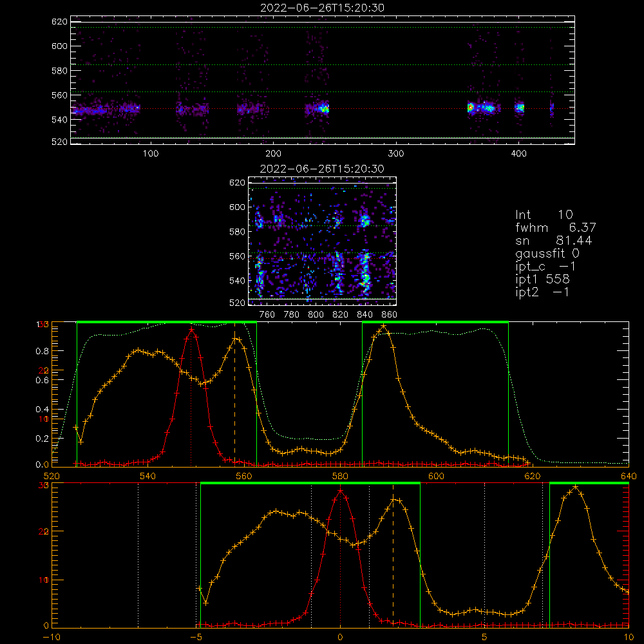Select the 'sn 81.44' readout value

pyautogui.click(x=554, y=240)
